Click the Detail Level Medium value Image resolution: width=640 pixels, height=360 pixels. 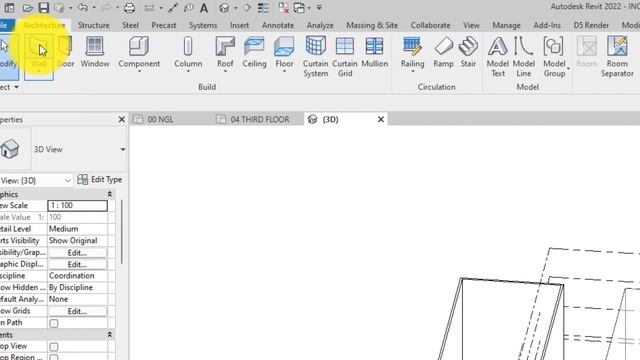[x=78, y=229]
